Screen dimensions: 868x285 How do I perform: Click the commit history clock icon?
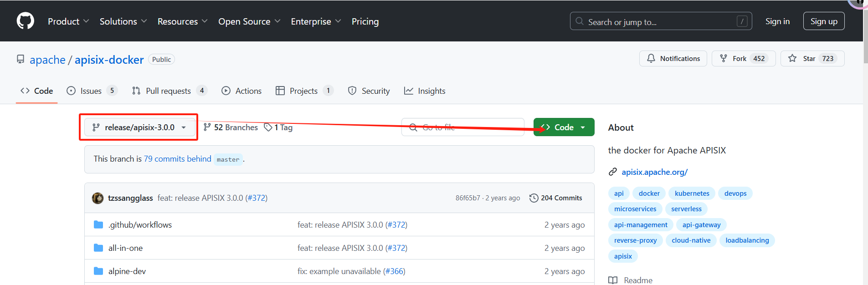coord(534,198)
